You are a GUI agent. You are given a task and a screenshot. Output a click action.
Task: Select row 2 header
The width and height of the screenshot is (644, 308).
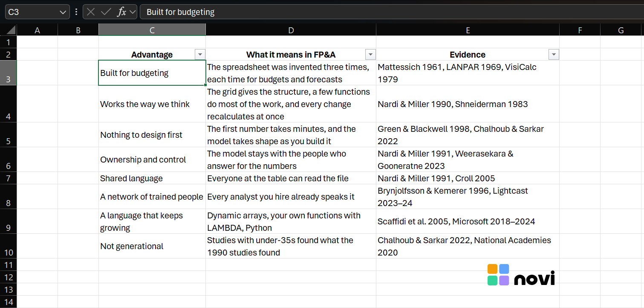pos(9,54)
